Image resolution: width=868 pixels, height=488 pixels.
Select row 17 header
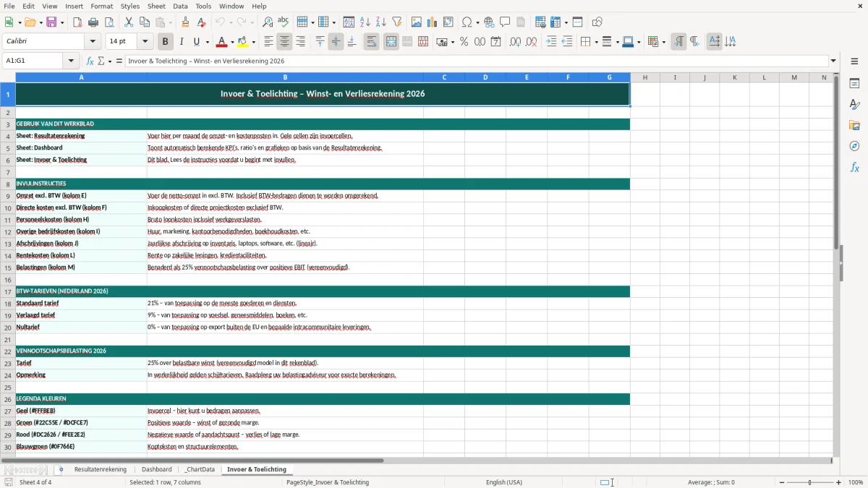tap(8, 291)
